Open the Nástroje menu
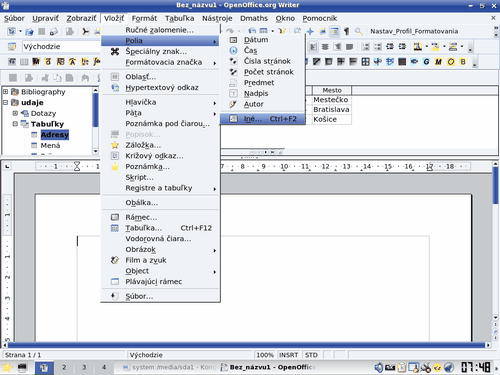This screenshot has height=375, width=500. 217,18
